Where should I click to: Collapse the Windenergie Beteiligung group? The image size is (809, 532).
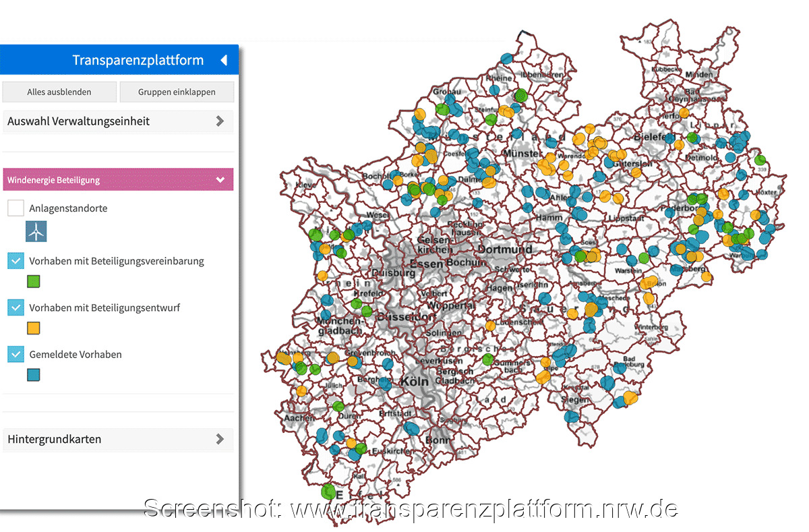pyautogui.click(x=220, y=179)
